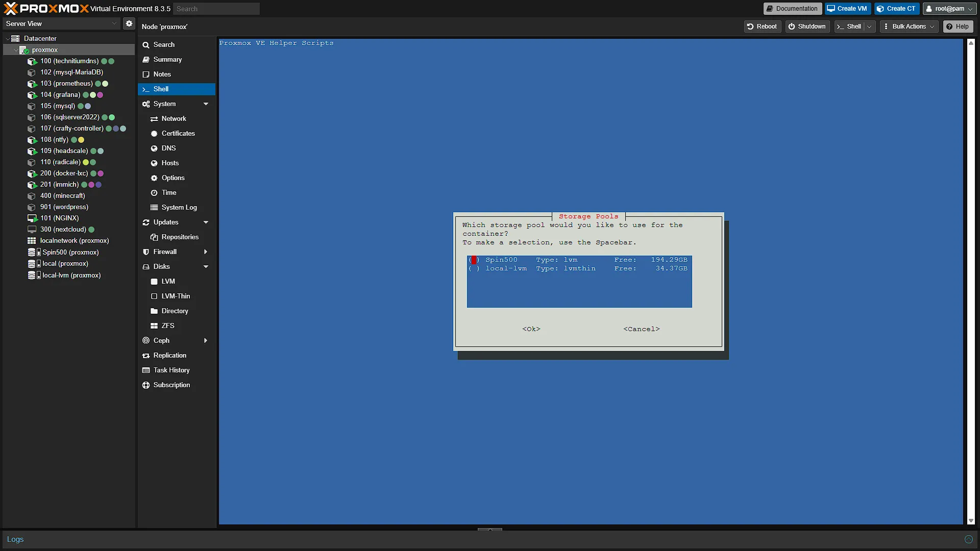
Task: Click the shell scrollbar up arrow
Action: click(971, 43)
